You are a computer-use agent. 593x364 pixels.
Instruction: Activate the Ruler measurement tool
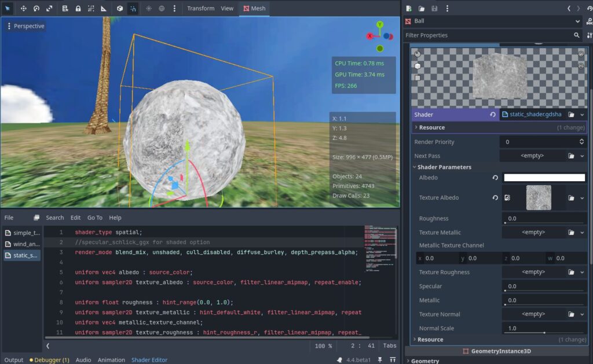(x=104, y=8)
